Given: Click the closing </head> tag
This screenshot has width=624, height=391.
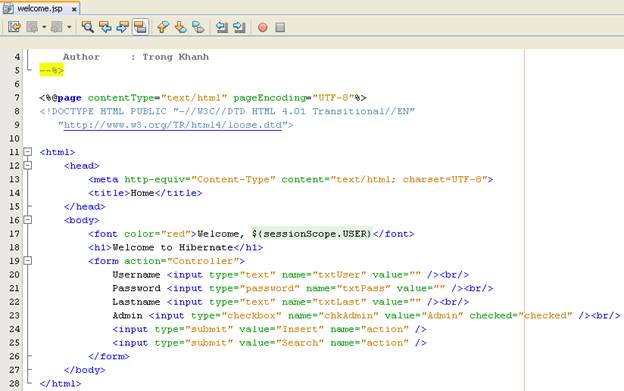Looking at the screenshot, I should point(85,206).
